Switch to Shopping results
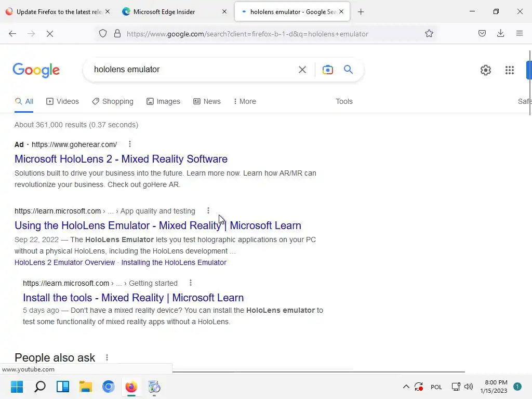The width and height of the screenshot is (532, 399). pos(113,101)
